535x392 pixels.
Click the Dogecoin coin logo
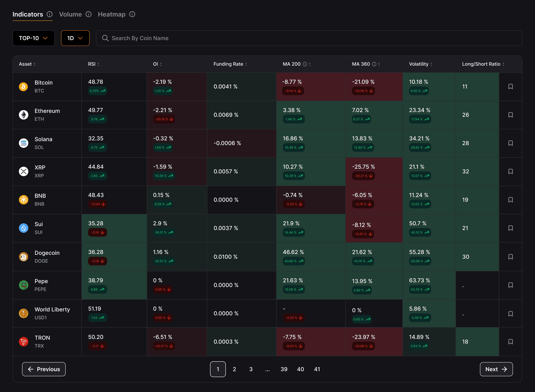[23, 257]
